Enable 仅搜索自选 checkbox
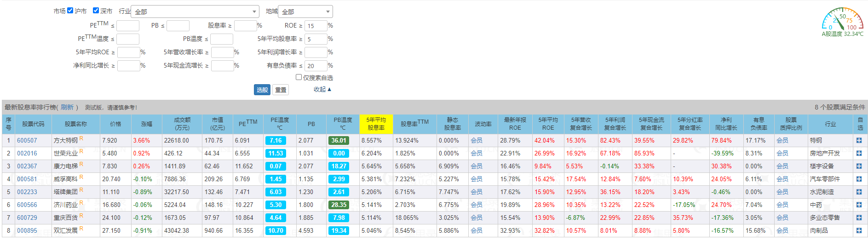 299,77
